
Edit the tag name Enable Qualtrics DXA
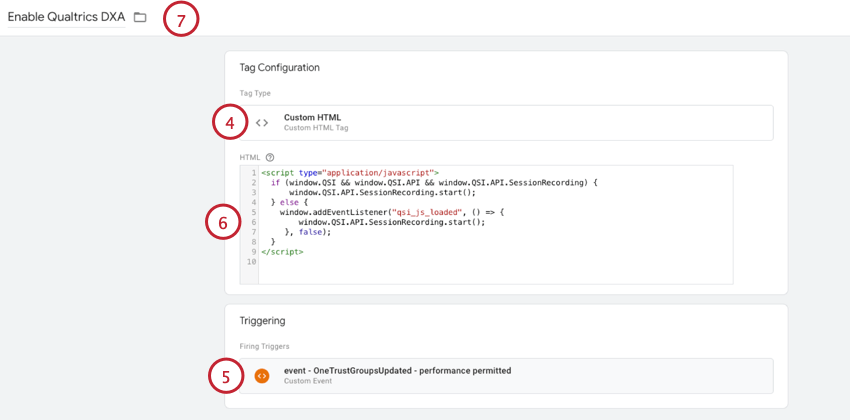(66, 18)
